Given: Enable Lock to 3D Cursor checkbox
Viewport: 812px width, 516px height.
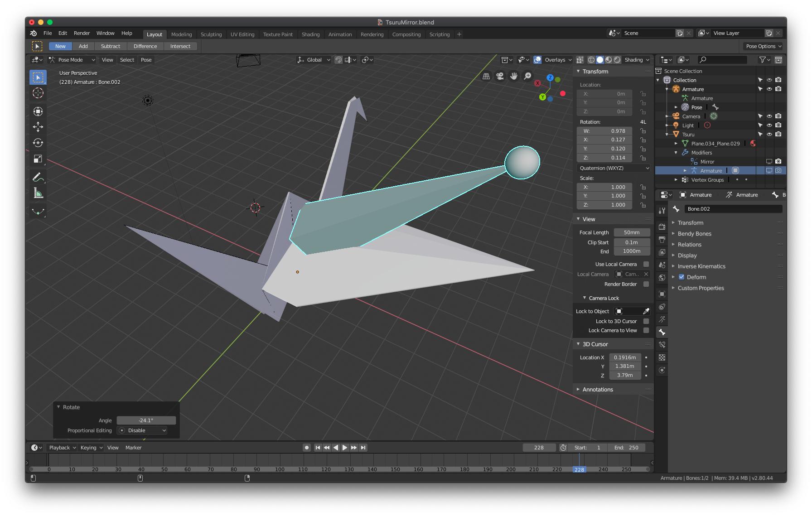Looking at the screenshot, I should [x=646, y=321].
